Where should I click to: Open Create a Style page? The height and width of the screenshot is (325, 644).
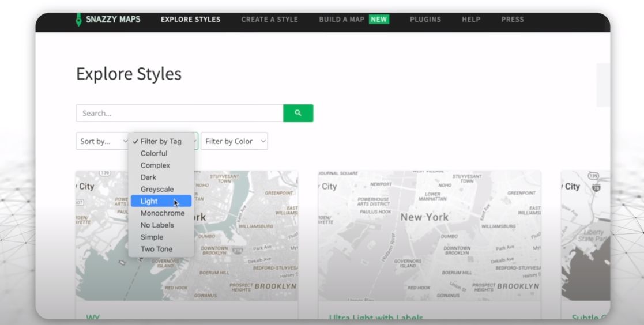coord(269,20)
